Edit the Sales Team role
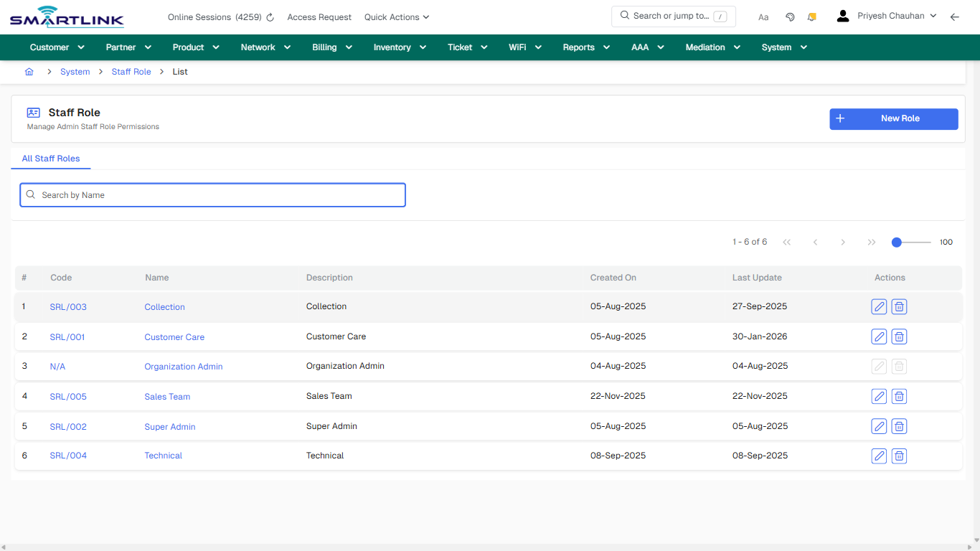980x551 pixels. point(879,396)
